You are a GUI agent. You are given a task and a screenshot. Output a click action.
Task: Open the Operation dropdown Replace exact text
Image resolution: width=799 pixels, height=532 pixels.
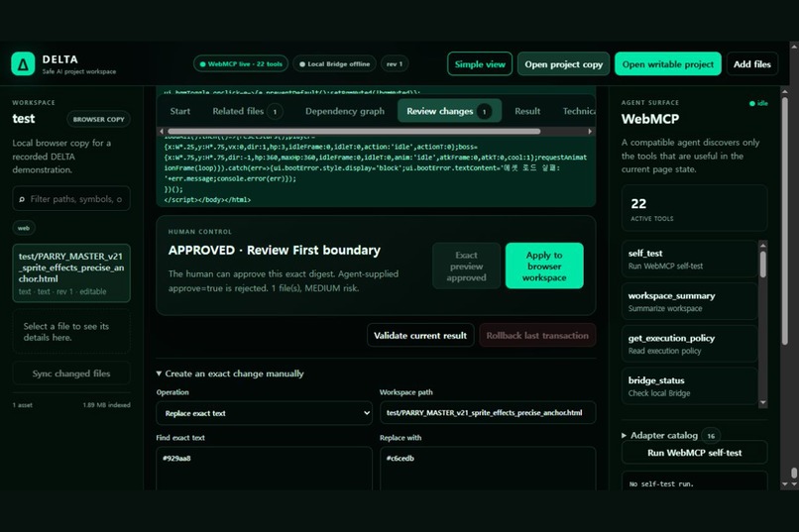pyautogui.click(x=264, y=413)
